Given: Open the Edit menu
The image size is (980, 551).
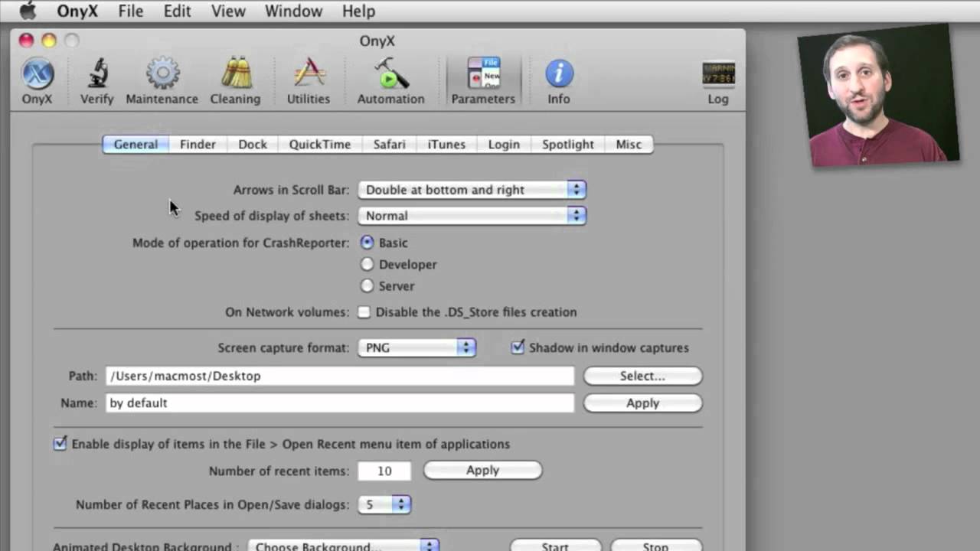Looking at the screenshot, I should pos(177,11).
